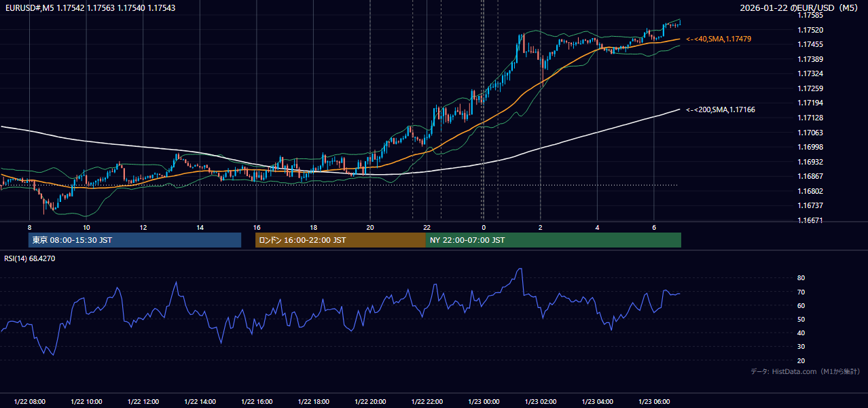Click RSI scale level 50
The height and width of the screenshot is (408, 868).
click(x=801, y=319)
